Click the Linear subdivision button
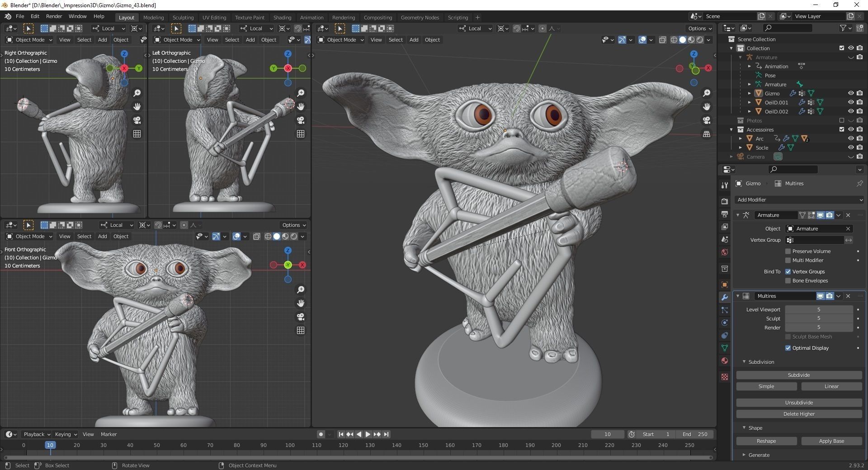The width and height of the screenshot is (868, 470). tap(831, 386)
